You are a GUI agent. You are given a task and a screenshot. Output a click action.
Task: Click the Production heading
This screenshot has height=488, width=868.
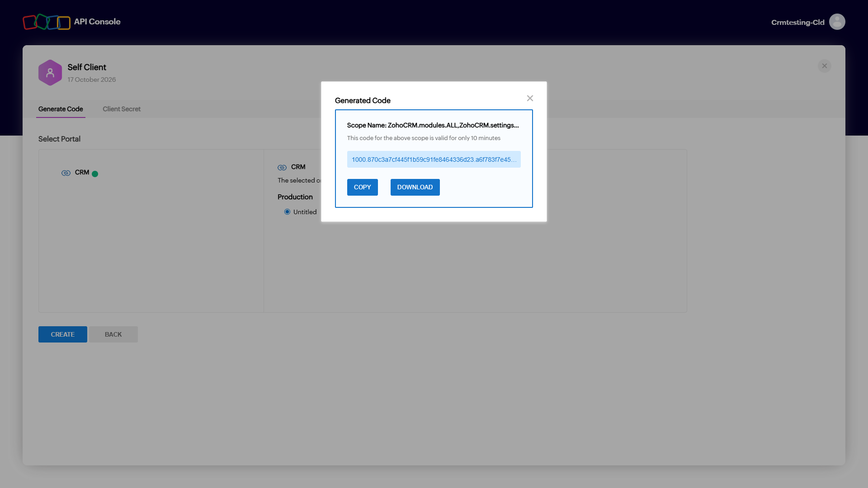click(295, 197)
